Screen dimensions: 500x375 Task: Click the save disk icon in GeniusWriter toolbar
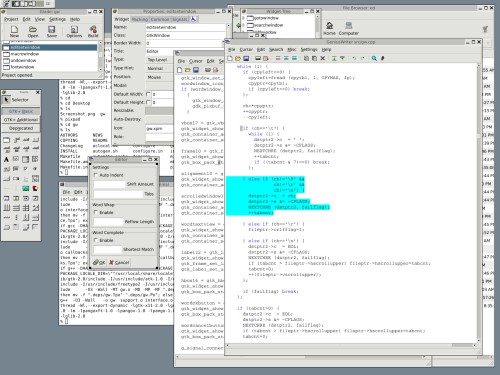(246, 58)
